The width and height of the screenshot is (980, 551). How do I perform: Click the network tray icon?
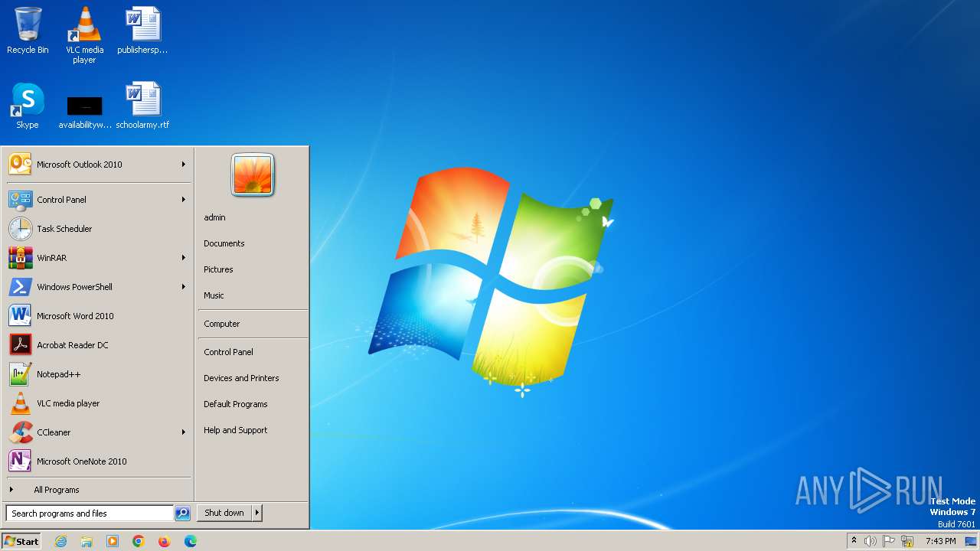(x=907, y=541)
